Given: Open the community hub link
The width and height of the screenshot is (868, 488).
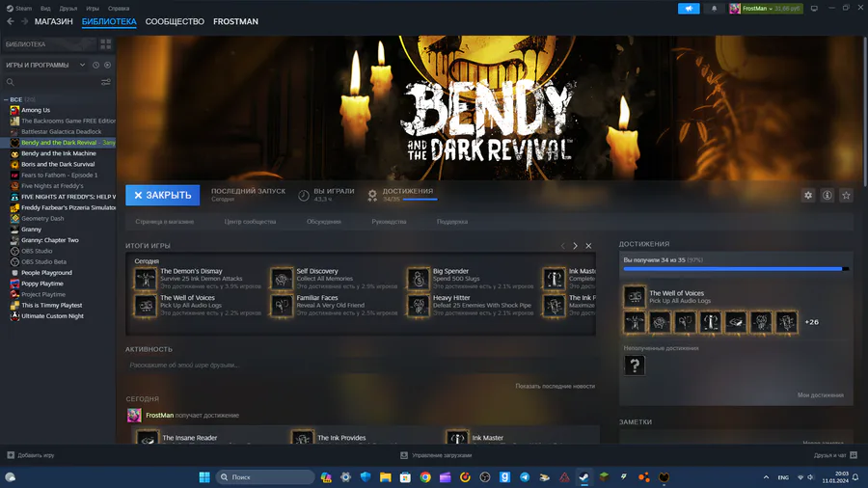Looking at the screenshot, I should [x=250, y=221].
